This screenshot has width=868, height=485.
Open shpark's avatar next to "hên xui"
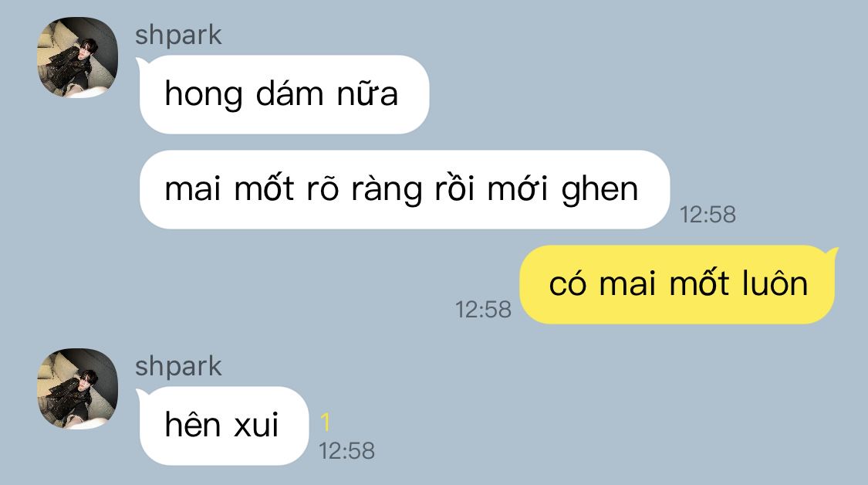[77, 388]
